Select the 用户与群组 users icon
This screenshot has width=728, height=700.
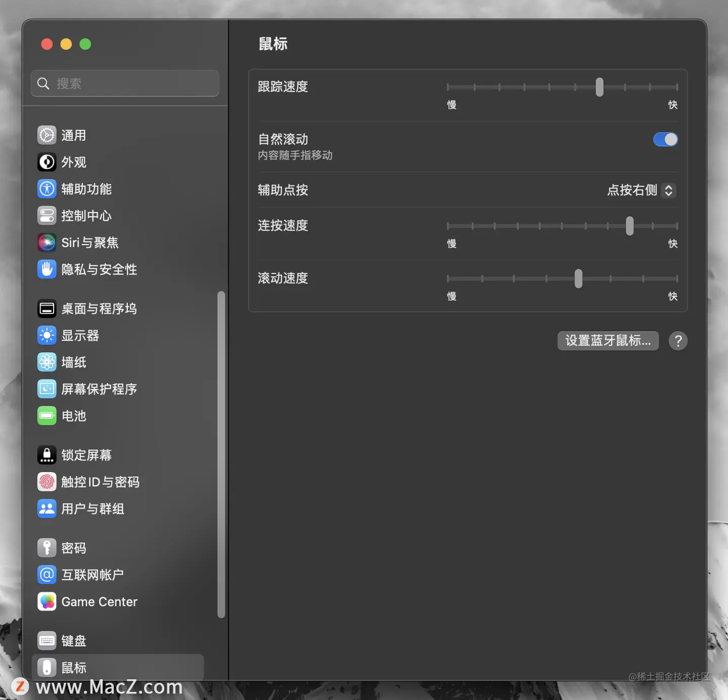tap(47, 509)
